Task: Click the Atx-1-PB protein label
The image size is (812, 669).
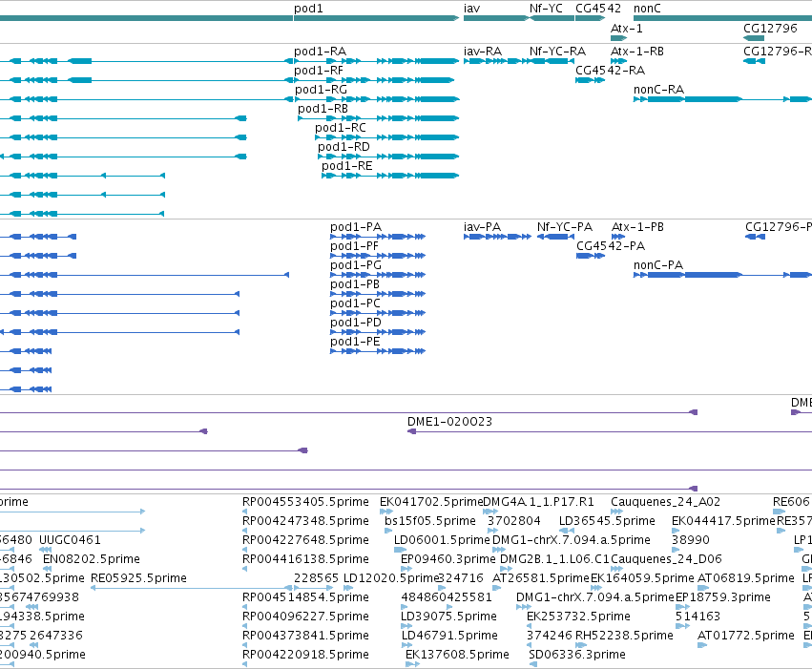Action: [x=637, y=227]
